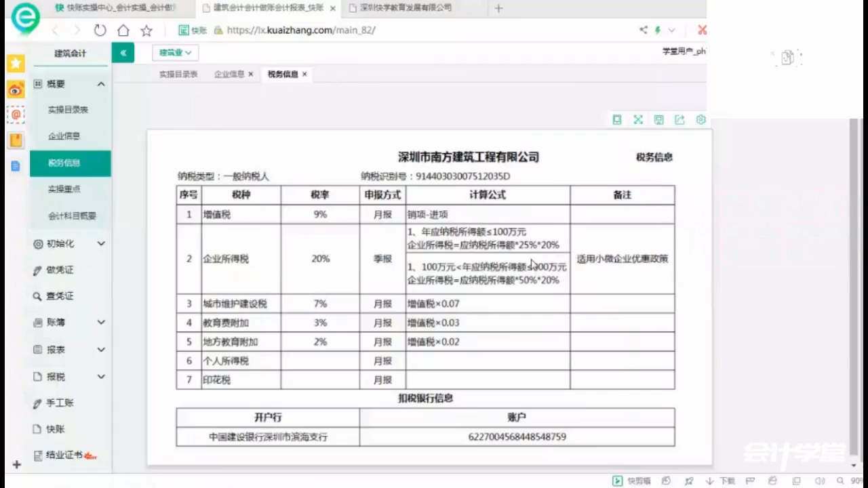This screenshot has width=868, height=488.
Task: Open 实操目录表 in left menu
Action: pyautogui.click(x=68, y=109)
